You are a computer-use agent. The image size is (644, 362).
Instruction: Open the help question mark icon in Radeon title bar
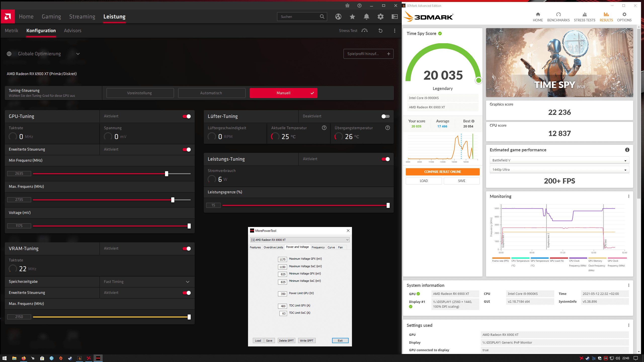[x=359, y=6]
